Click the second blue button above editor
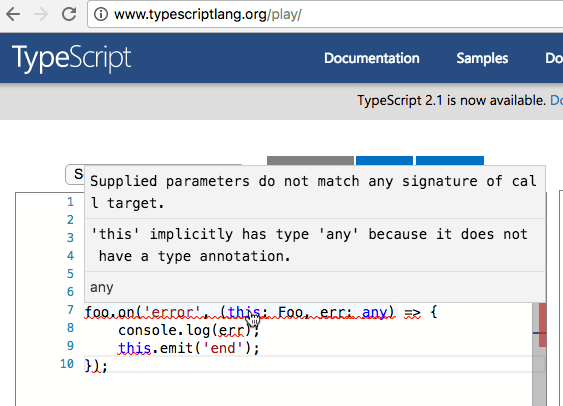Viewport: 563px width, 406px height. [450, 160]
